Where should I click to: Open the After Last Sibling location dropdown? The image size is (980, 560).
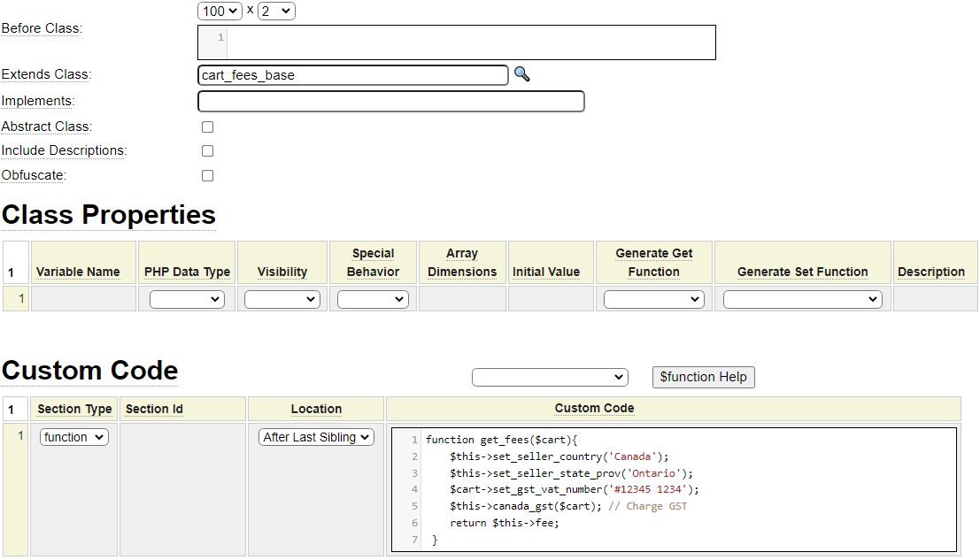click(x=317, y=437)
